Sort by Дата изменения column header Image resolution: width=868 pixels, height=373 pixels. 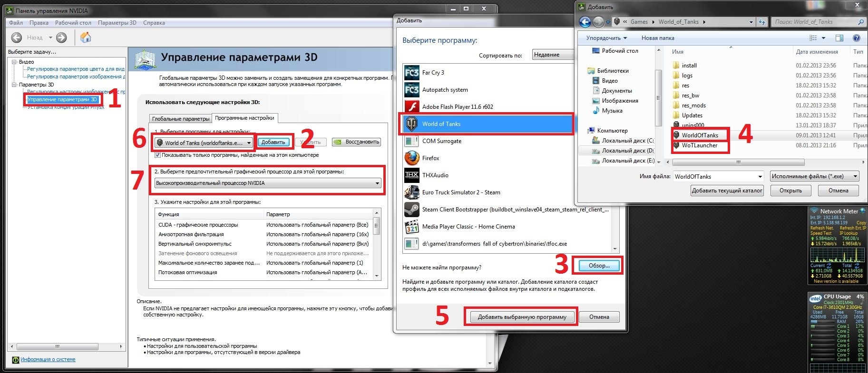click(817, 52)
